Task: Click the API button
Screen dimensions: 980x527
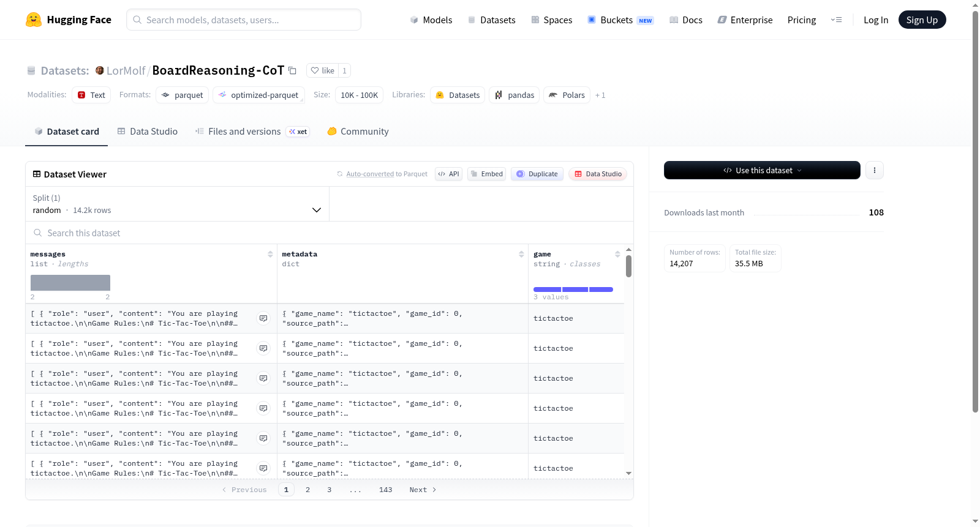Action: tap(448, 174)
